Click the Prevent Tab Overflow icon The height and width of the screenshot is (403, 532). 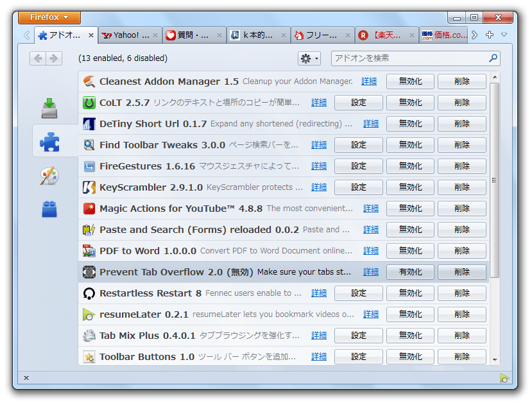[x=89, y=272]
